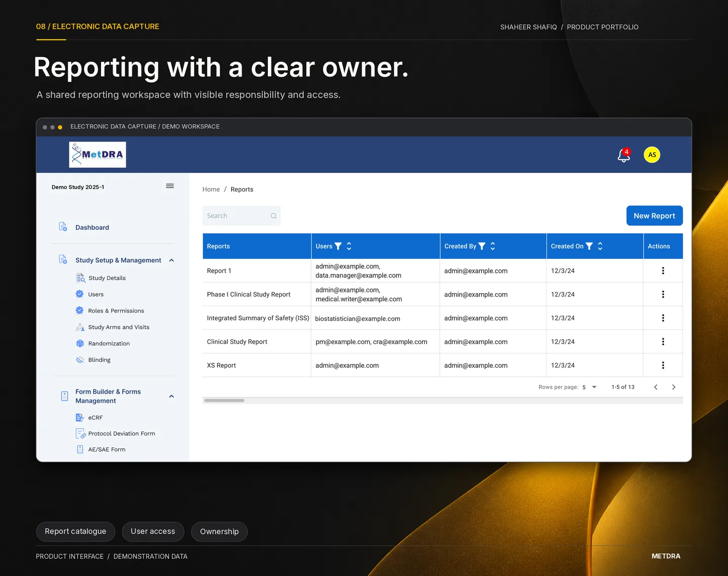Screen dimensions: 728x576
Task: Open Roles & Permissions in the sidebar
Action: [x=116, y=311]
